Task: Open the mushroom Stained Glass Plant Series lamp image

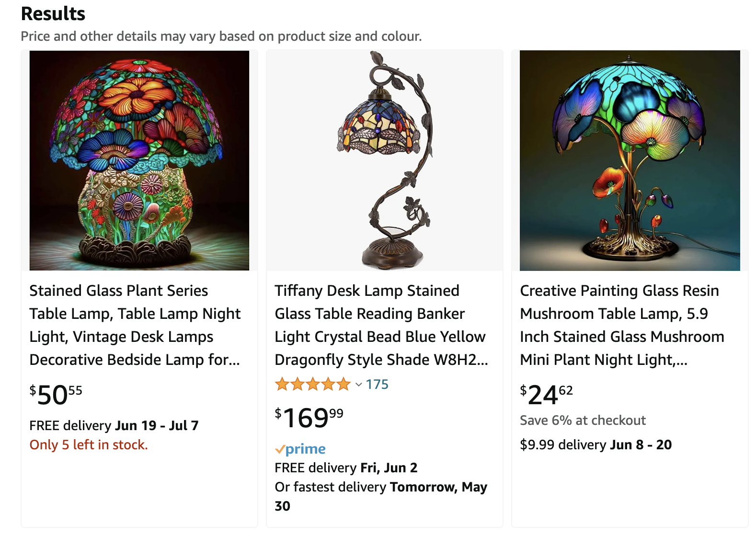Action: click(x=139, y=160)
